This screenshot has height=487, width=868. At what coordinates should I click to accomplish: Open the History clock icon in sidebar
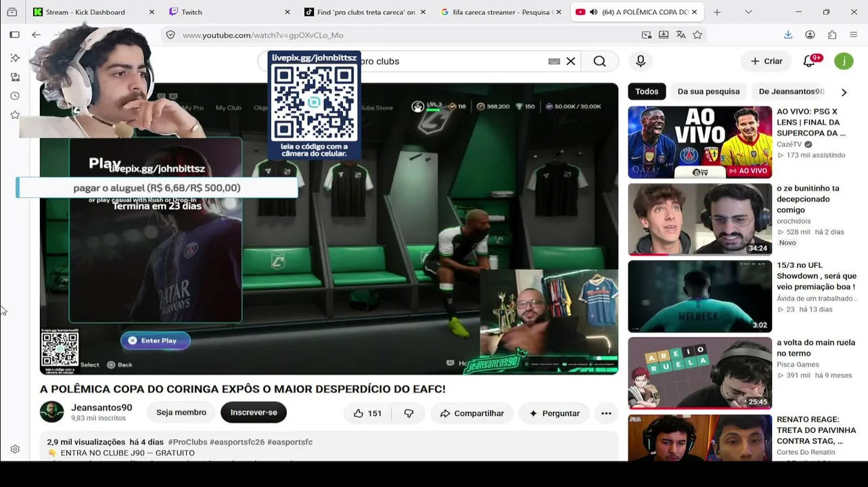[15, 96]
